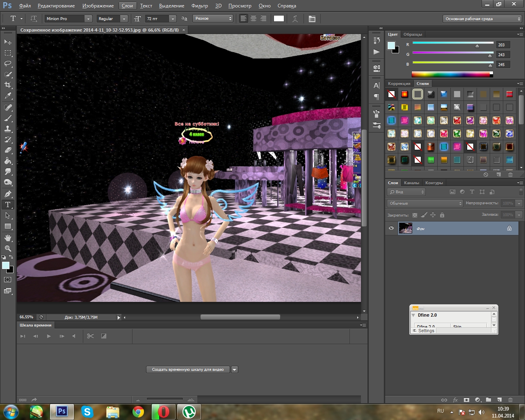Select the Pen tool
This screenshot has height=420, width=525.
[x=8, y=194]
